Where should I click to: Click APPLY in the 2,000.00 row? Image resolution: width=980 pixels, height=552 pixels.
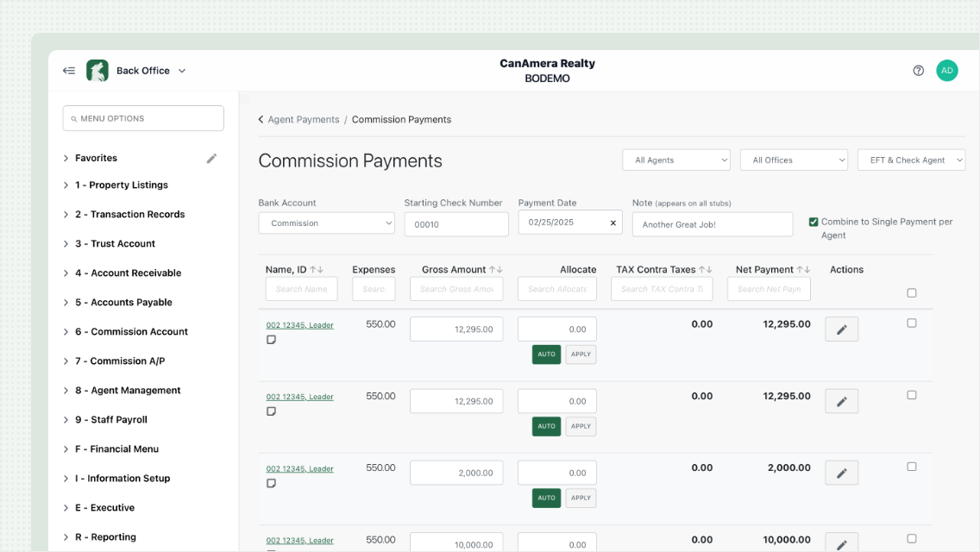581,499
